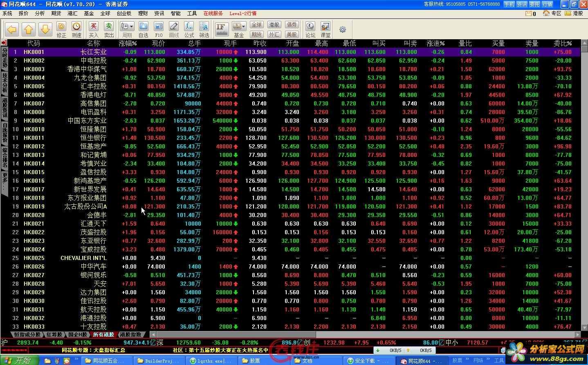Switch to lqzths.exe taskbar item
The height and width of the screenshot is (365, 588).
211,361
